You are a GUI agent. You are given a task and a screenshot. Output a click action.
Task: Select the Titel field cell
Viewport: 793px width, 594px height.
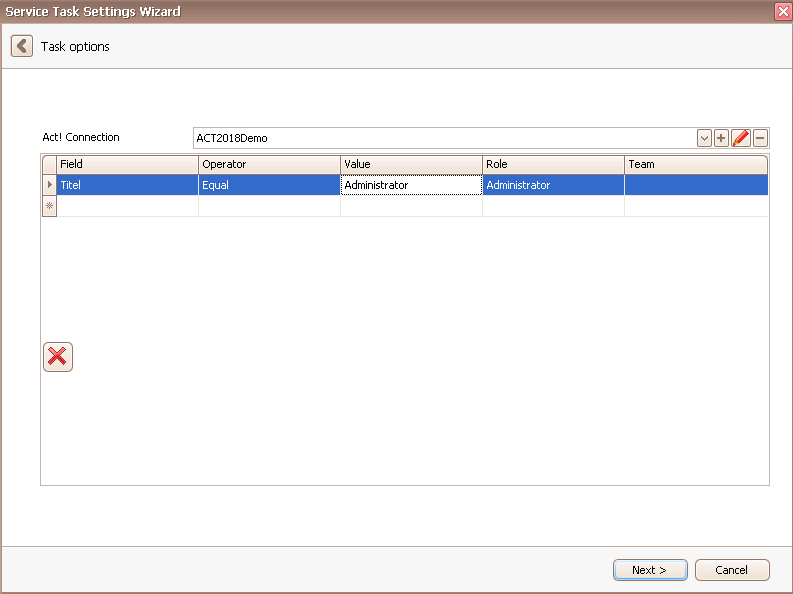pyautogui.click(x=127, y=185)
